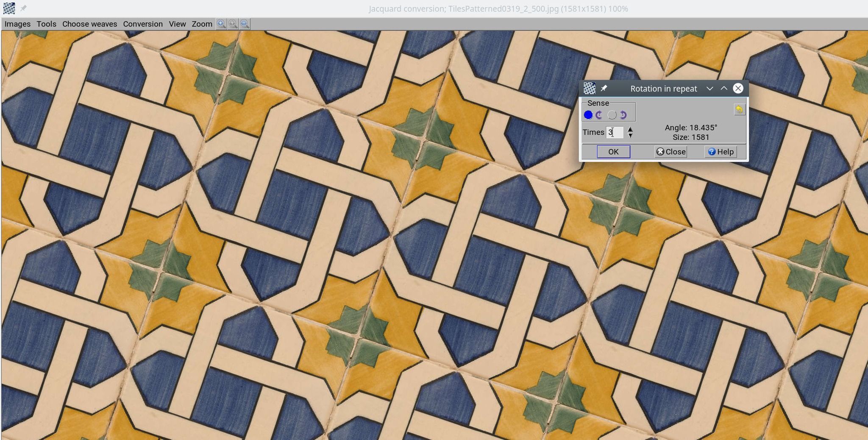Click the zoom in magnifier icon

pos(221,24)
